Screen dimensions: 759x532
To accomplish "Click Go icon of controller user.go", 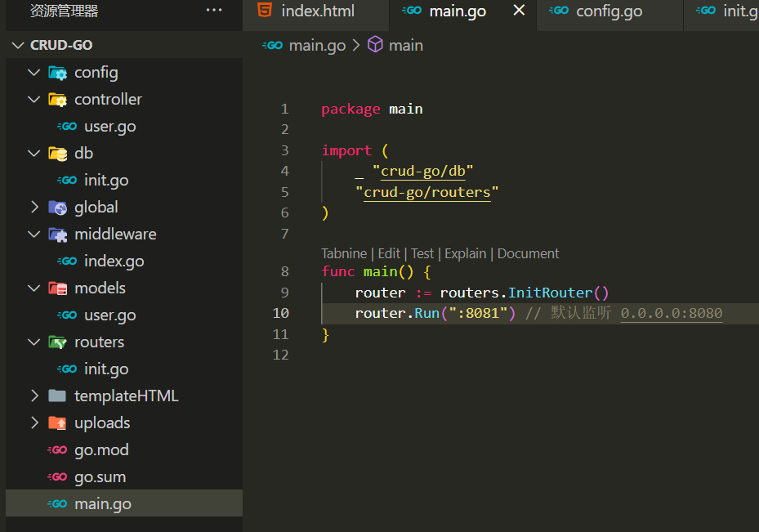I will (x=67, y=127).
